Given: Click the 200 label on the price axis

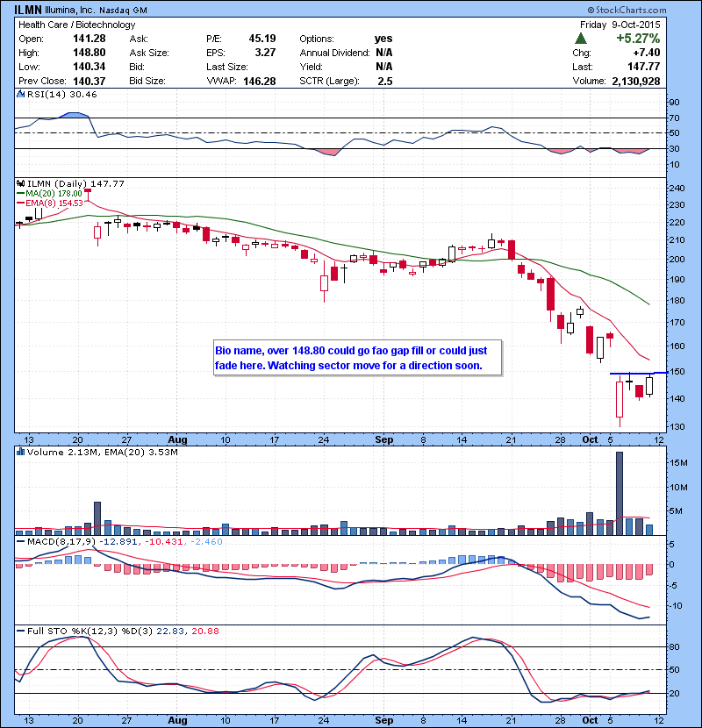Looking at the screenshot, I should tap(677, 259).
